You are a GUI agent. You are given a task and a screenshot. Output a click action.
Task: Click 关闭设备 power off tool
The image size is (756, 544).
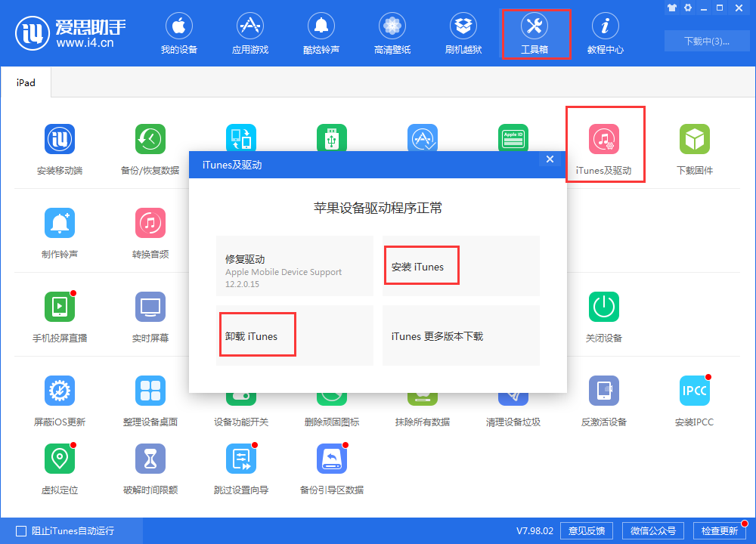pos(603,317)
